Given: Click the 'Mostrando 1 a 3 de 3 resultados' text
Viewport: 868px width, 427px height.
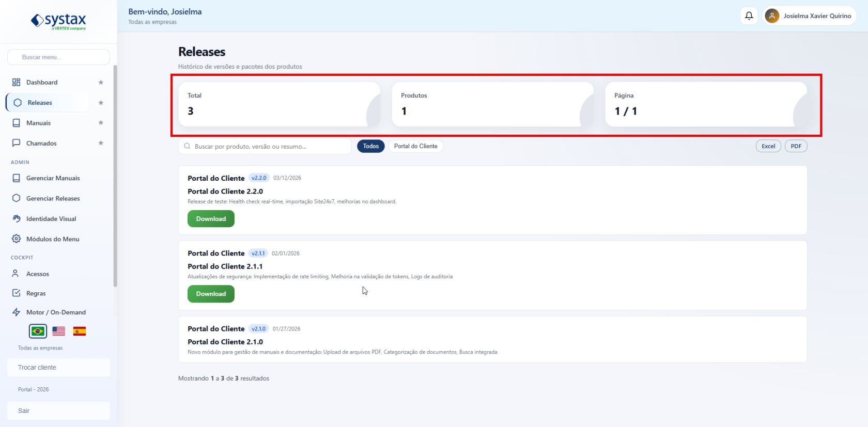Looking at the screenshot, I should tap(224, 378).
